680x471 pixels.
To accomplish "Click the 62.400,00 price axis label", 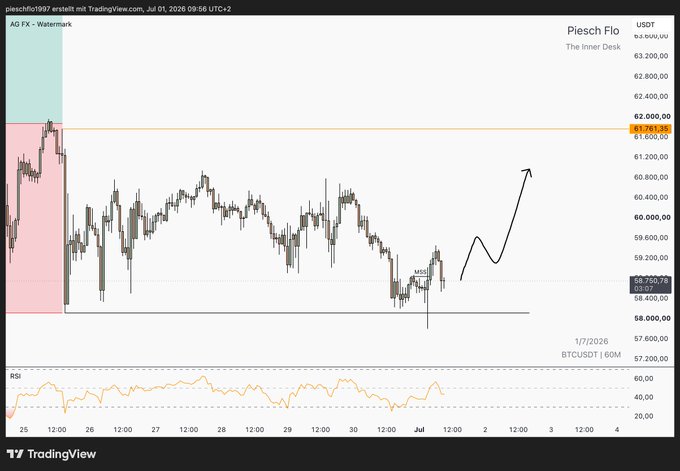I will point(651,96).
